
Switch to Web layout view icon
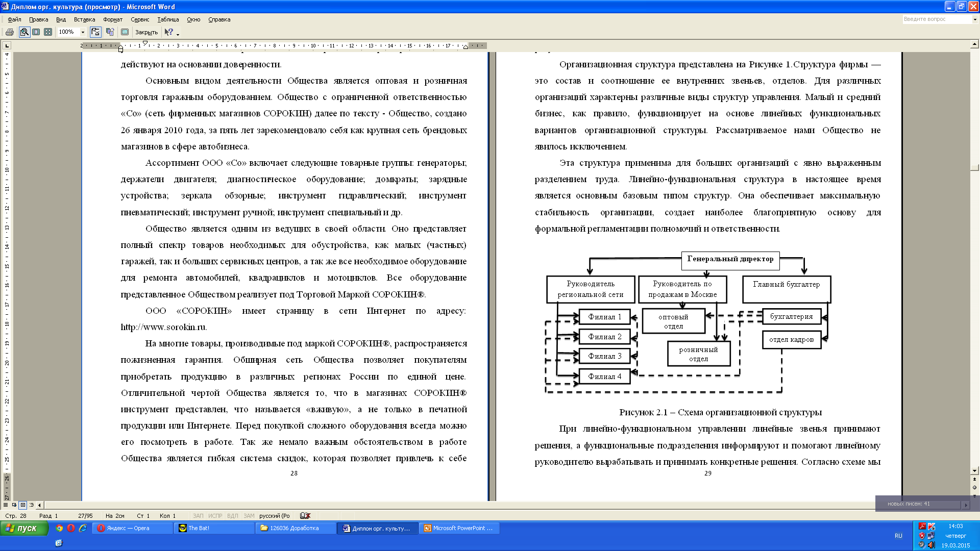[x=14, y=505]
